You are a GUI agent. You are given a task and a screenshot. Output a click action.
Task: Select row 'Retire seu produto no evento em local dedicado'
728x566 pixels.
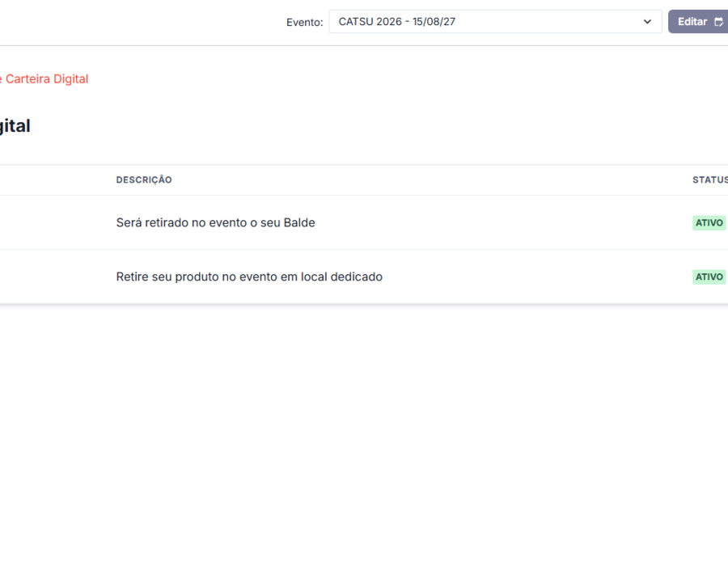364,277
